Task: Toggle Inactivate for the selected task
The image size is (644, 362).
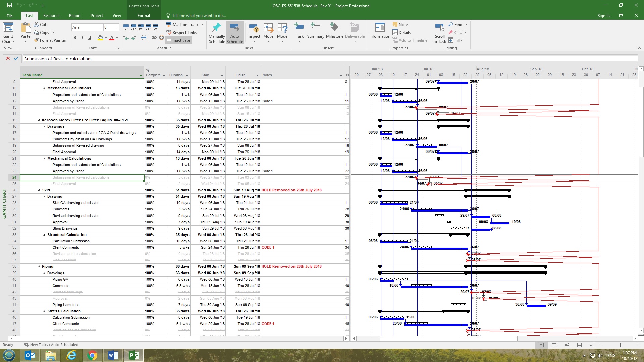Action: (x=178, y=40)
